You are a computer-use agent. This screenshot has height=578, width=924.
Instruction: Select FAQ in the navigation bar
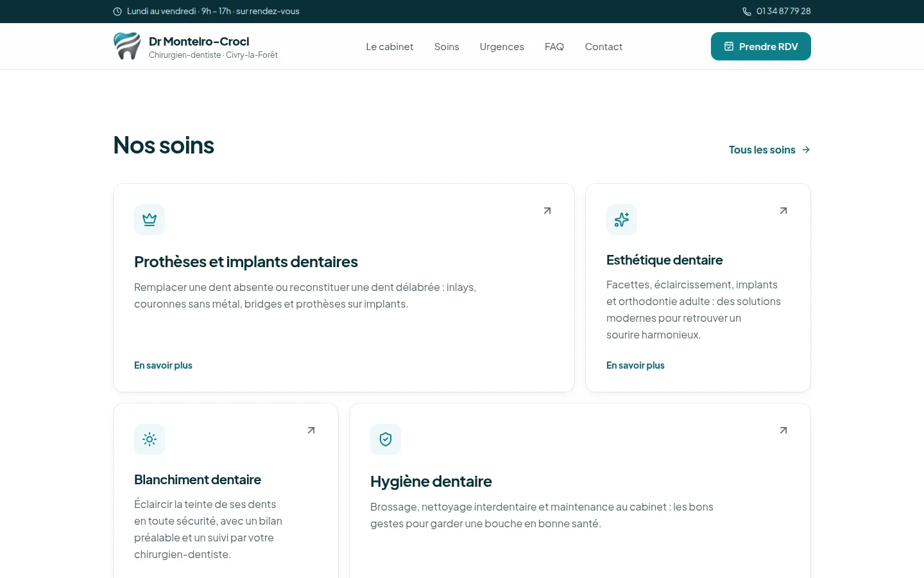tap(554, 47)
